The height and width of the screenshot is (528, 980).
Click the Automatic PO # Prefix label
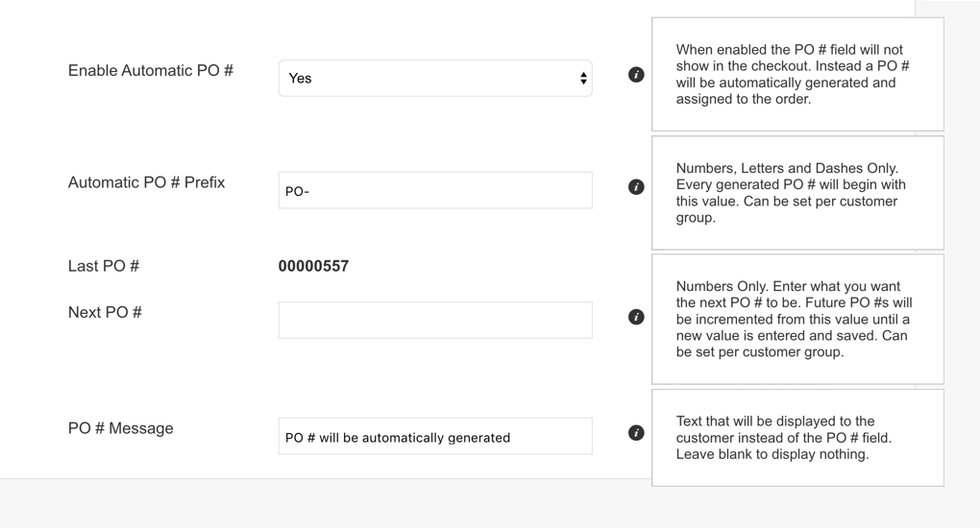146,182
